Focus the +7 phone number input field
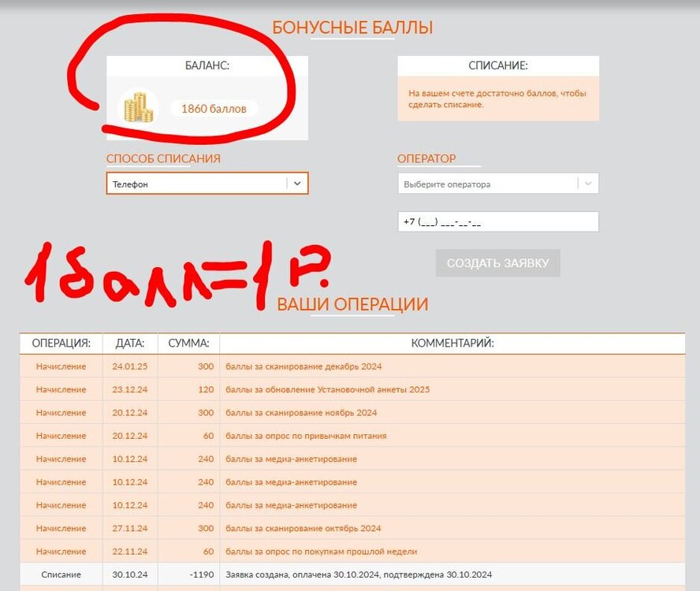The height and width of the screenshot is (591, 700). coord(498,222)
